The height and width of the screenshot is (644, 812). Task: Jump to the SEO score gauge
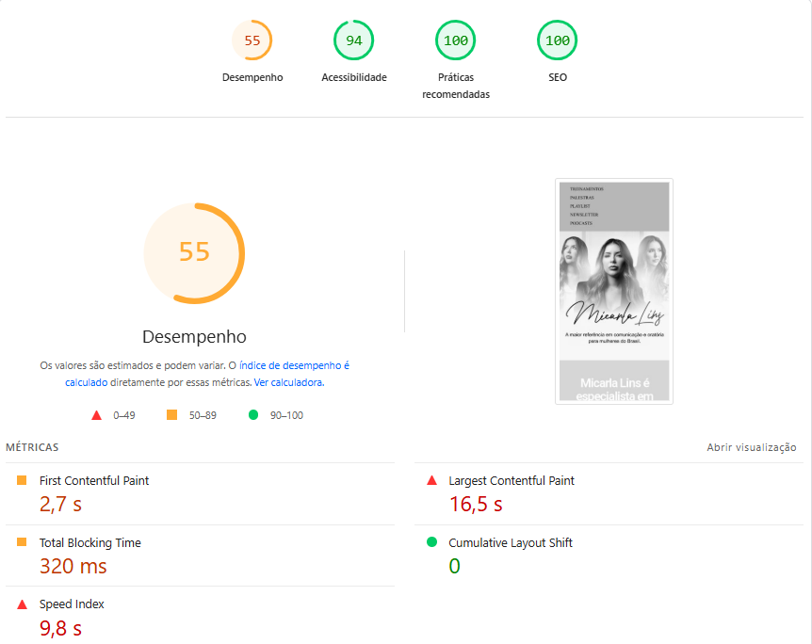tap(557, 40)
